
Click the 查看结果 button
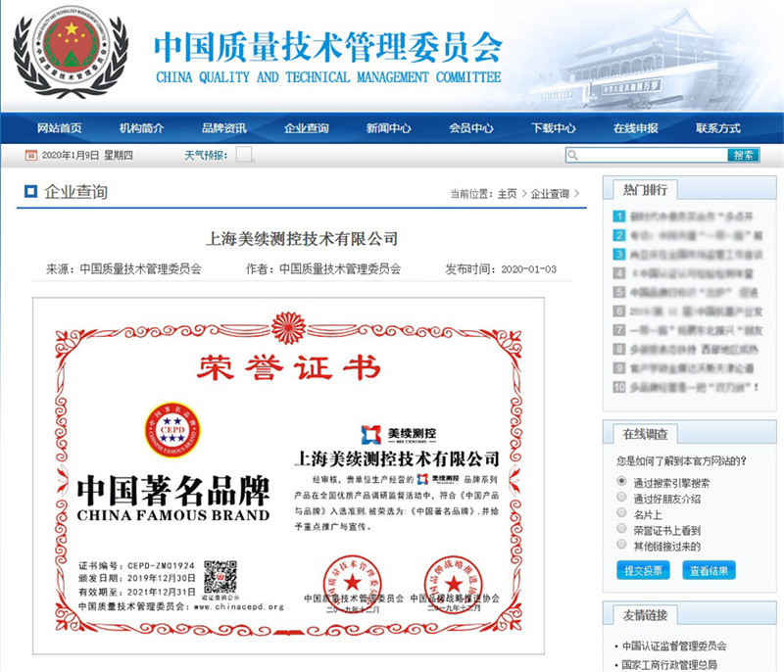708,571
